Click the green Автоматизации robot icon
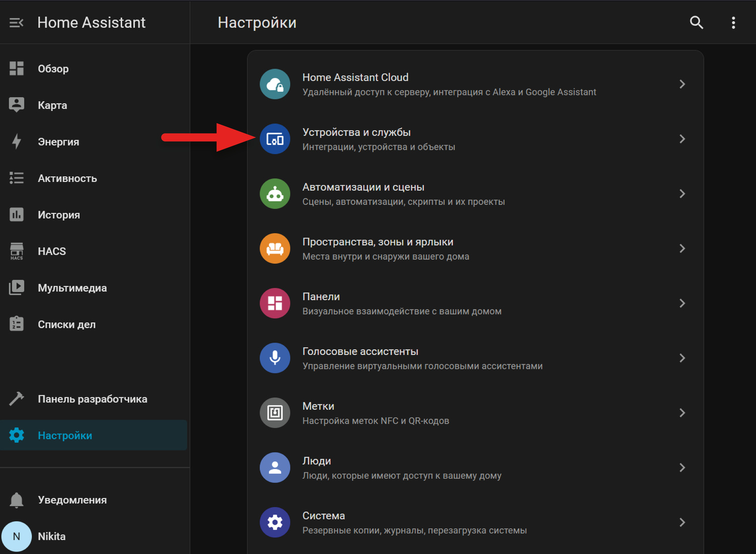 click(275, 194)
